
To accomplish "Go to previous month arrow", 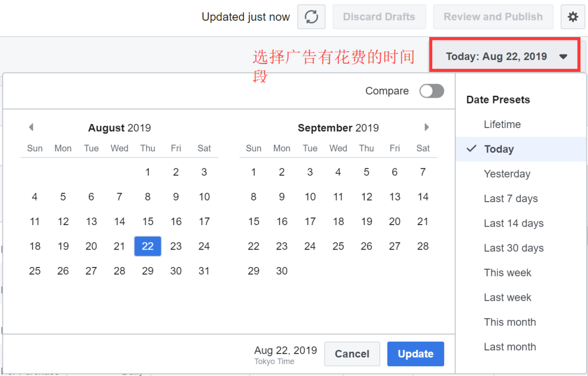I will coord(31,128).
